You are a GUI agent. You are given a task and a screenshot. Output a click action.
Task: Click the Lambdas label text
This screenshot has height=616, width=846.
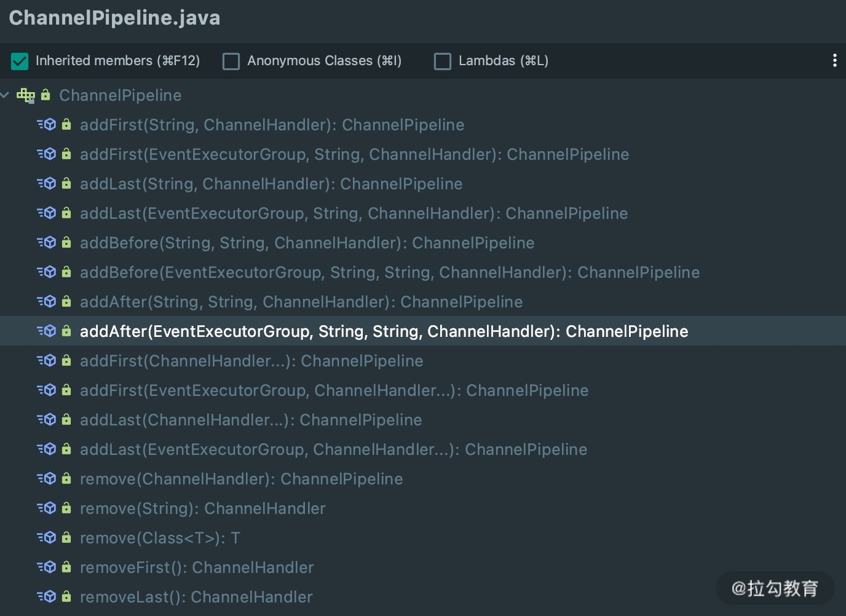[x=503, y=61]
